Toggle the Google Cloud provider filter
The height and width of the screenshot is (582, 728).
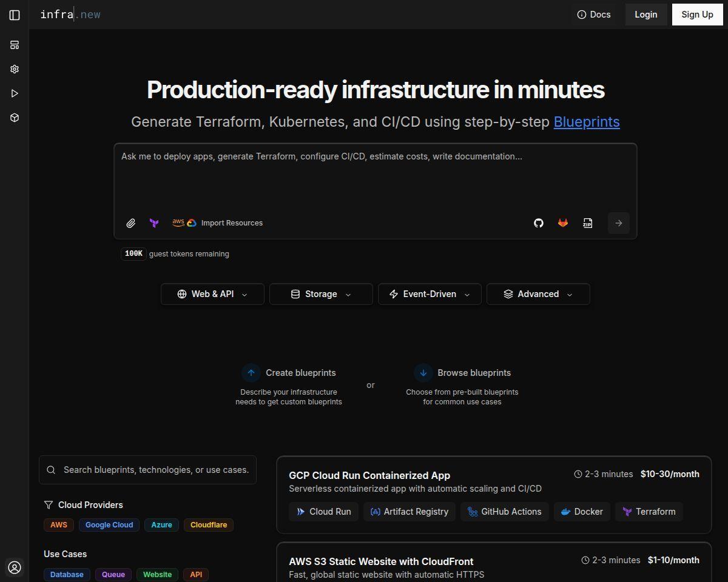109,525
